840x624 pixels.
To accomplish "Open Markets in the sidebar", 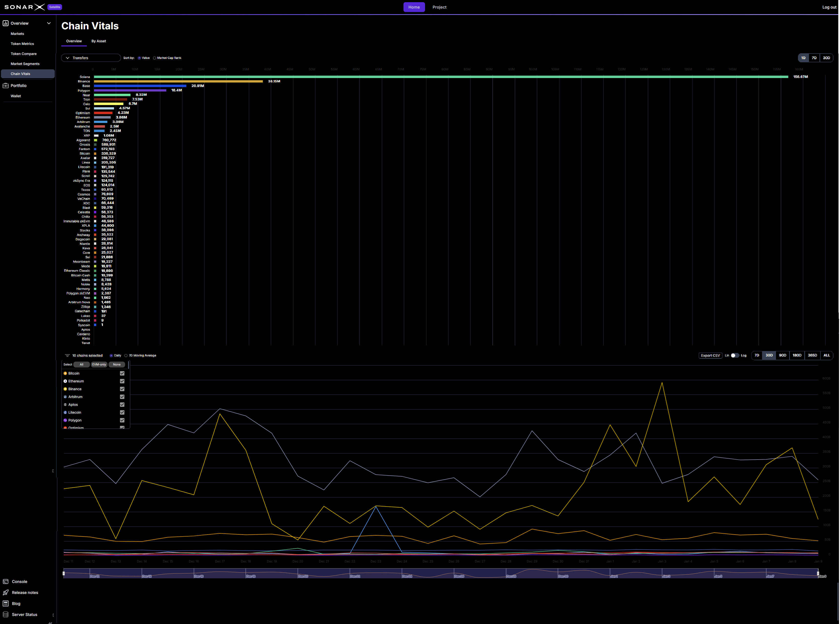I will point(17,34).
